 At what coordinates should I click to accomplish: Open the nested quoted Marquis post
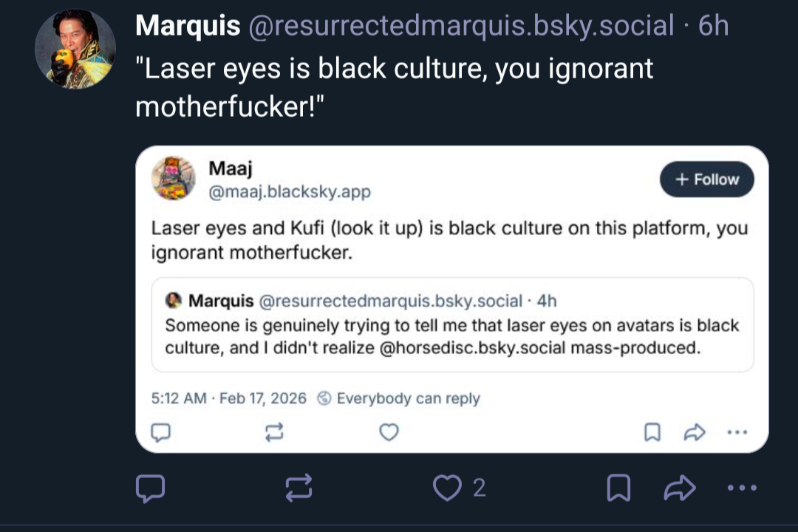452,324
